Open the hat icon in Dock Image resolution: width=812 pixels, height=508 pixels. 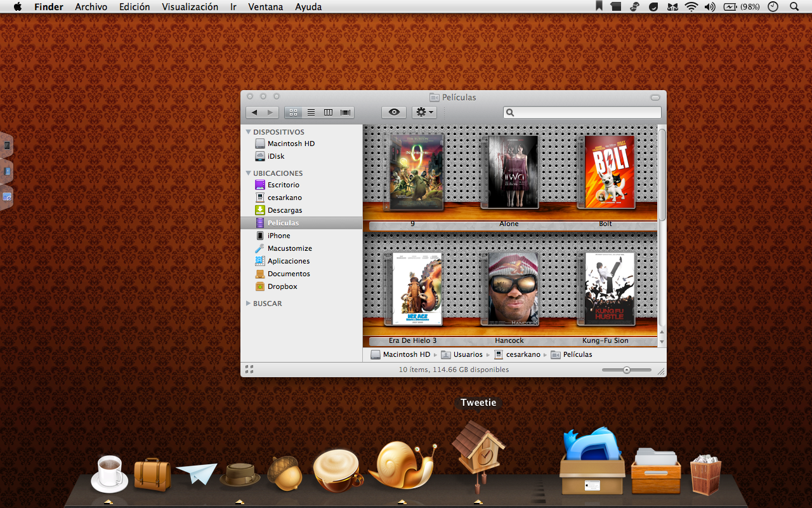tap(240, 474)
